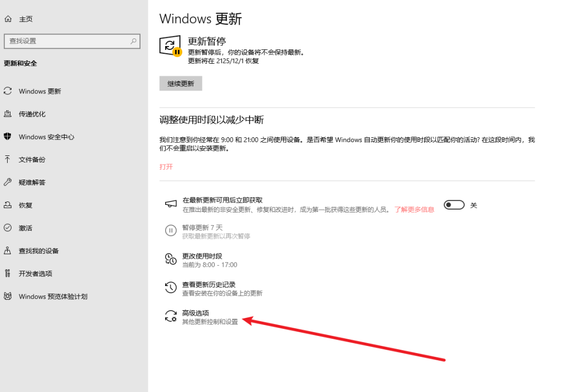The width and height of the screenshot is (562, 392).
Task: Click the 查找设置 search input field
Action: [66, 41]
